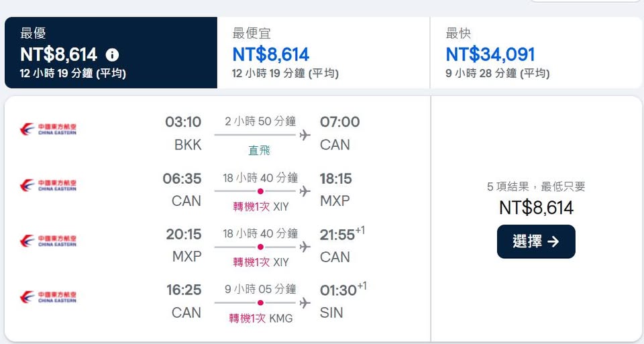This screenshot has height=344, width=644.
Task: Switch to the 最便宜 tab
Action: [323, 53]
